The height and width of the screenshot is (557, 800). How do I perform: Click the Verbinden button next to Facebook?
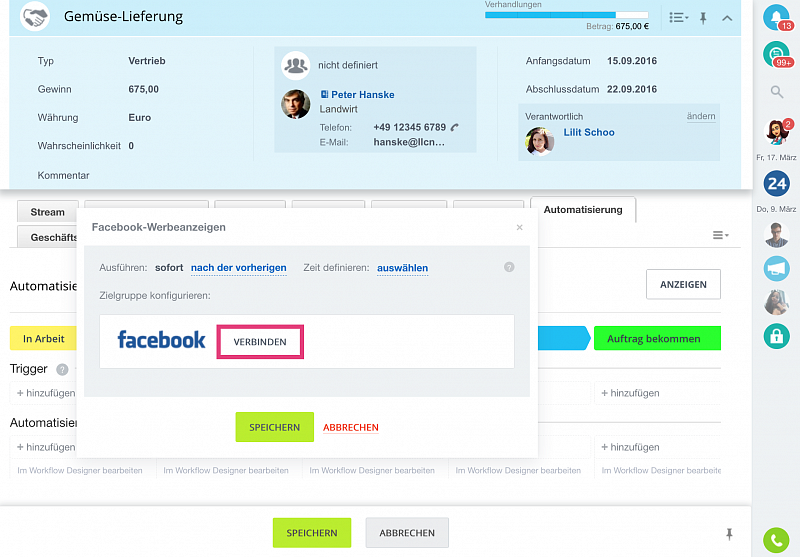point(260,342)
